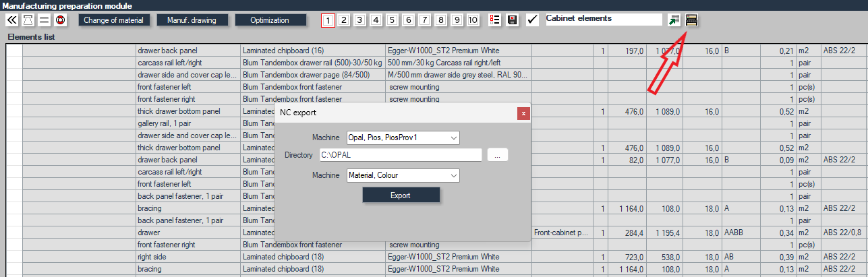
Task: Click 'AABB' edge code cell
Action: tap(741, 233)
